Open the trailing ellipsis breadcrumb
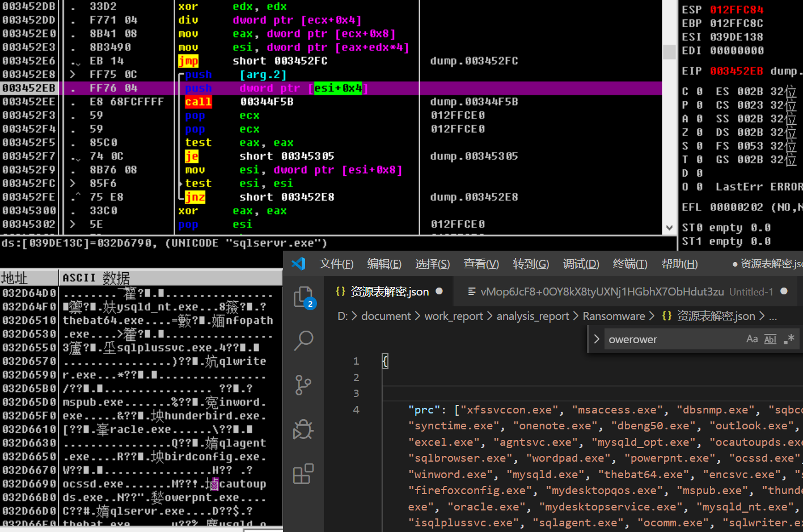 [x=773, y=316]
